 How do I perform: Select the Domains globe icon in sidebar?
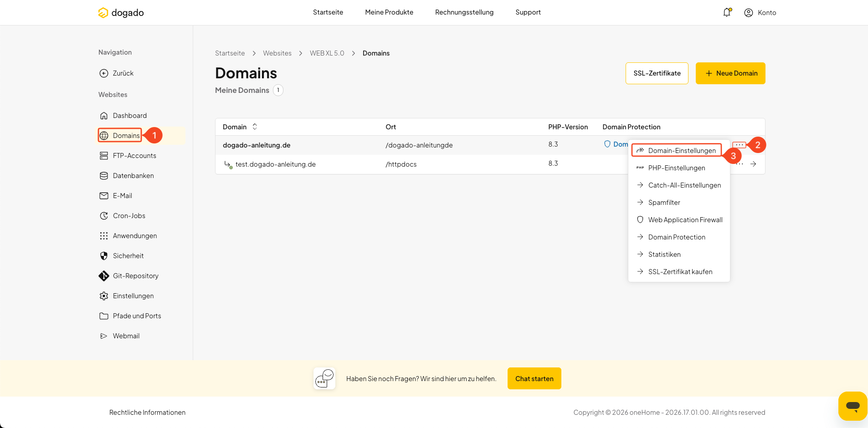tap(104, 136)
